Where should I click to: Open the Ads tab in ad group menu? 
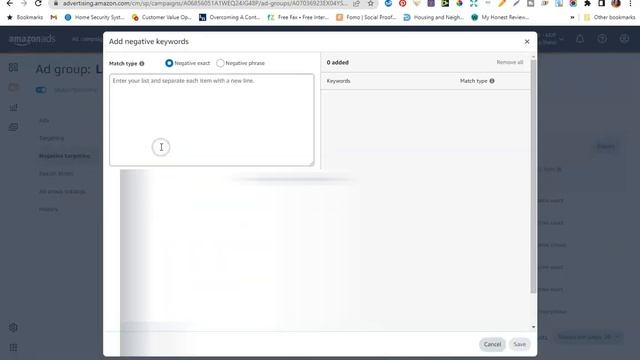tap(44, 120)
